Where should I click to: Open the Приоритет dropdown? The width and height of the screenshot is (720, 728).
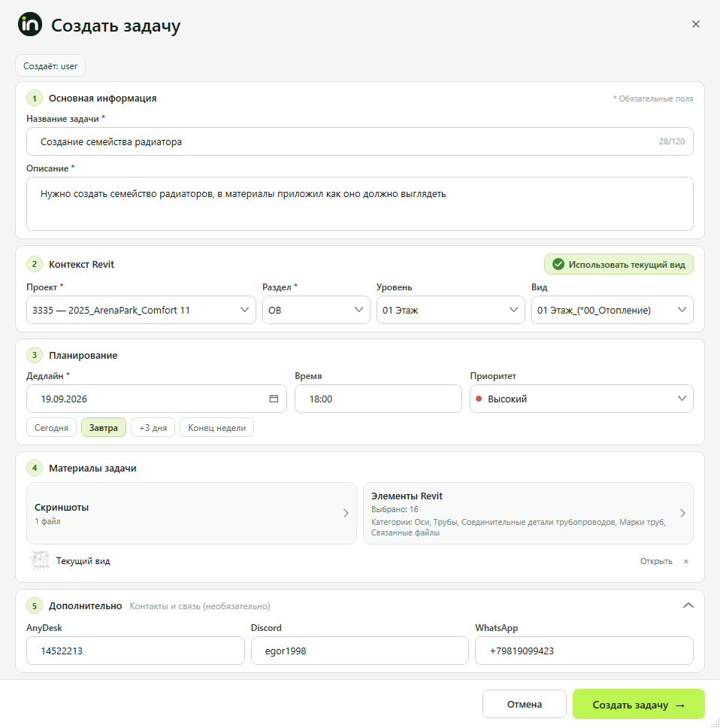pos(582,399)
